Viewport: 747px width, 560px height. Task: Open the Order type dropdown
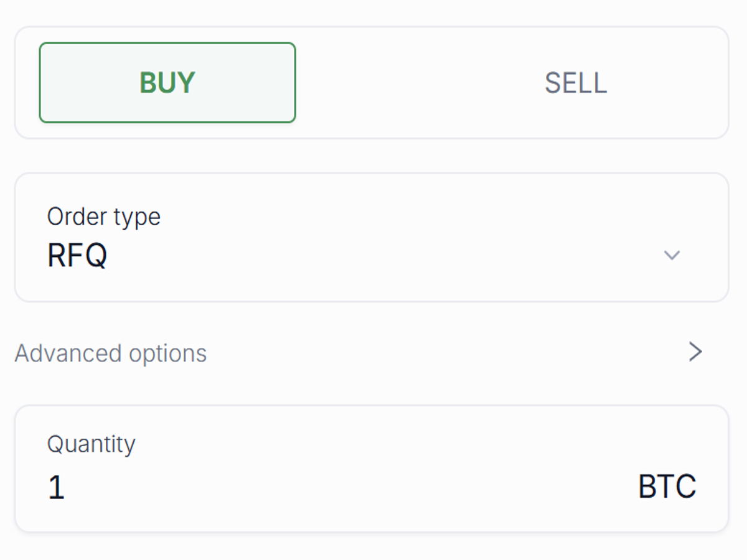coord(371,237)
